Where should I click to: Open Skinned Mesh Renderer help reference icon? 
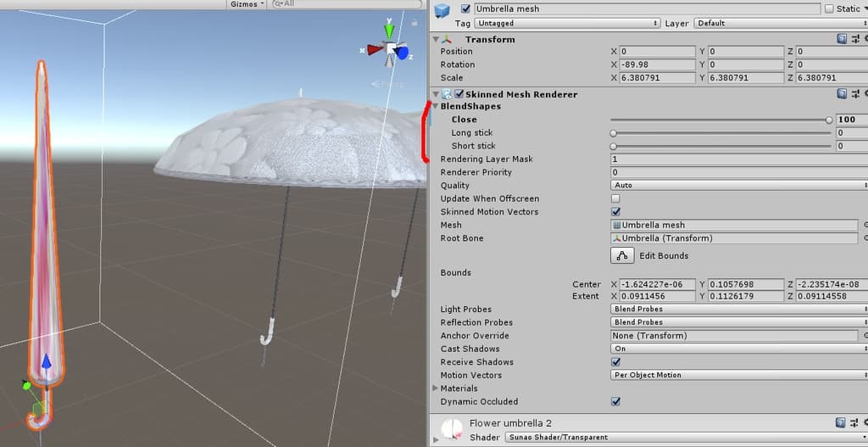tap(842, 94)
